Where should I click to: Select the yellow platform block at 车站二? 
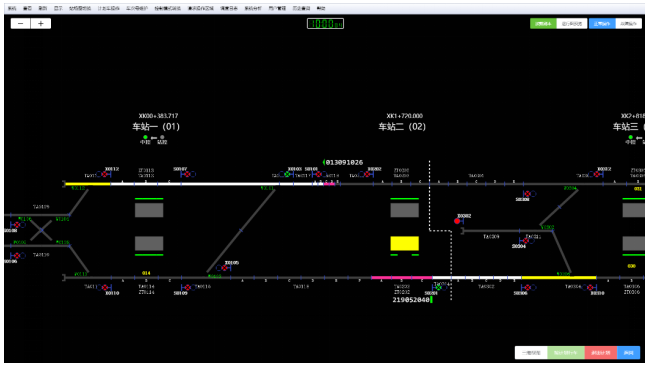404,243
